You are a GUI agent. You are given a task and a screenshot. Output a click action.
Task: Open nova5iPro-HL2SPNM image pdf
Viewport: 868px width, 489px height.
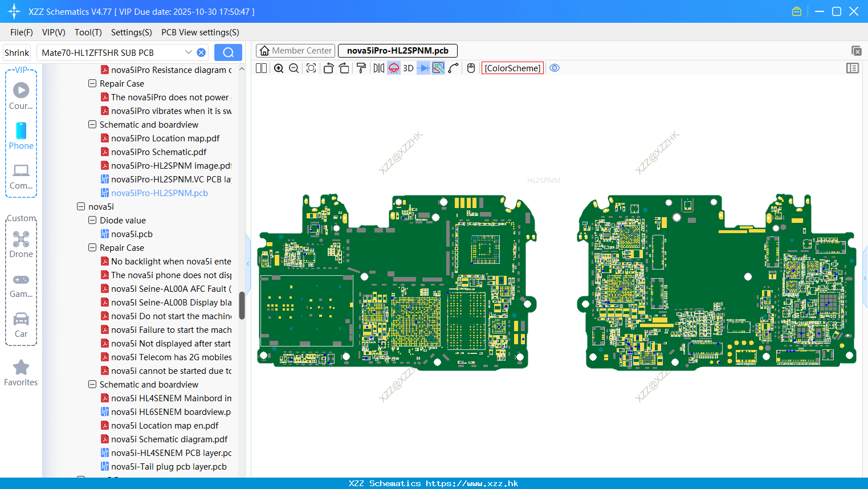click(166, 165)
